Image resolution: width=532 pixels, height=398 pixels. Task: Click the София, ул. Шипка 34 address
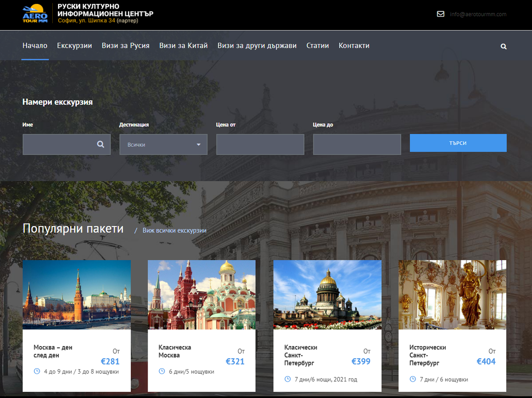(x=86, y=20)
